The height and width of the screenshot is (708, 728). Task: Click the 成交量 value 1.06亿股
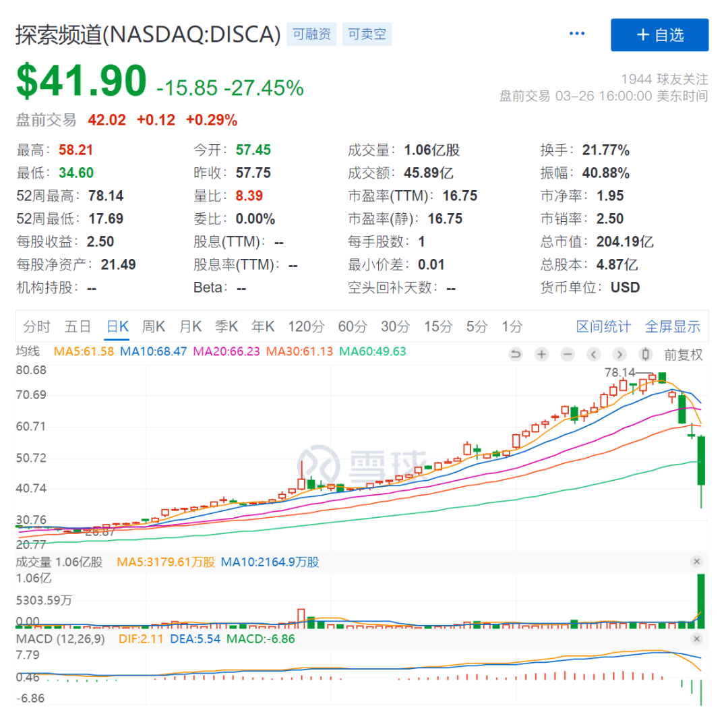tap(432, 150)
